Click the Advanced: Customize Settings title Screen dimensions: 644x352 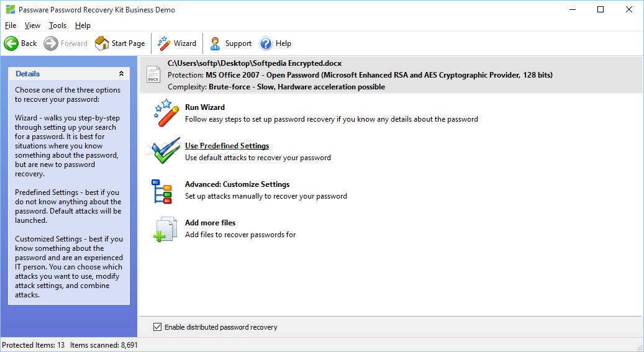[x=237, y=184]
